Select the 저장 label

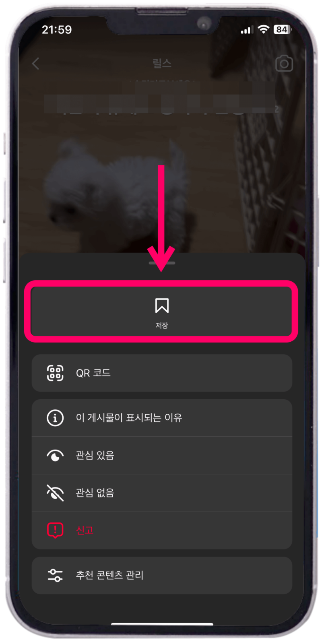pos(162,325)
